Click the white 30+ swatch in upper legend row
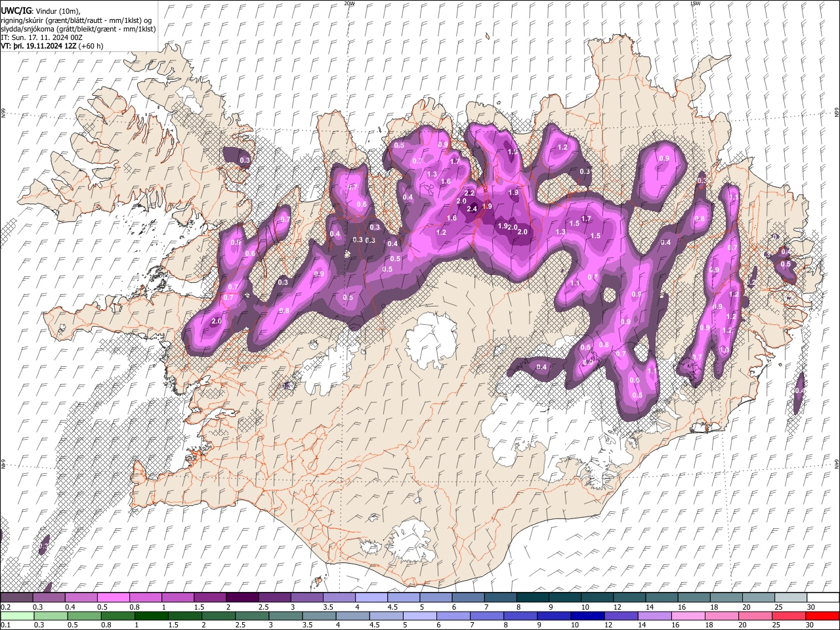Screen dimensions: 840x630 tap(823, 598)
